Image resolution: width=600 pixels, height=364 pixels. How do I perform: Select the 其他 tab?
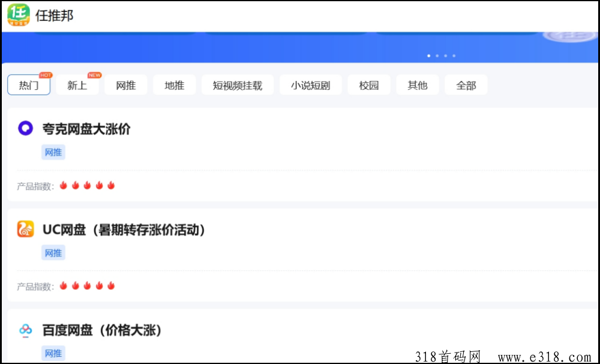(418, 85)
